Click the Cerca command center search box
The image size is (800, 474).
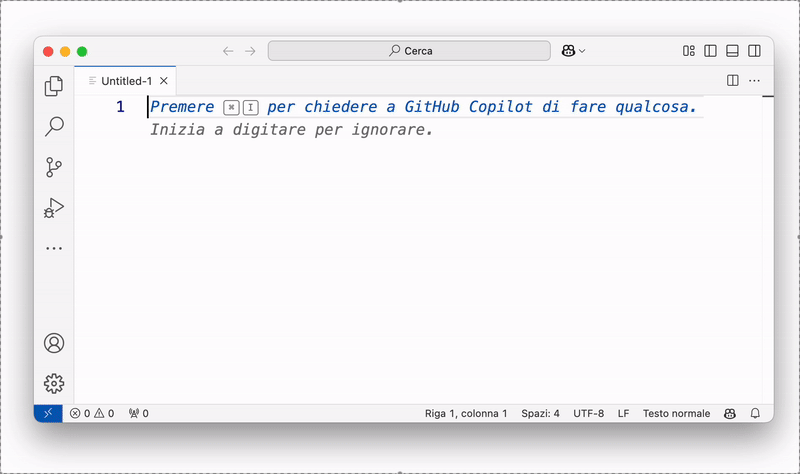(410, 51)
